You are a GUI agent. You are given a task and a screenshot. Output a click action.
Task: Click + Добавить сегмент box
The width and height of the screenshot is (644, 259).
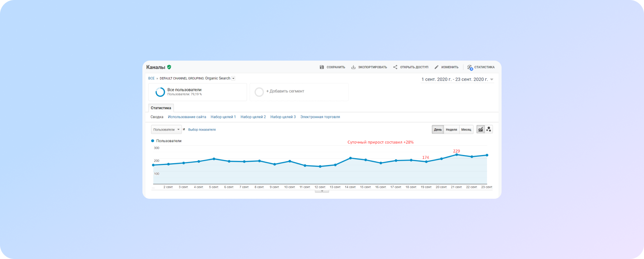(x=299, y=92)
